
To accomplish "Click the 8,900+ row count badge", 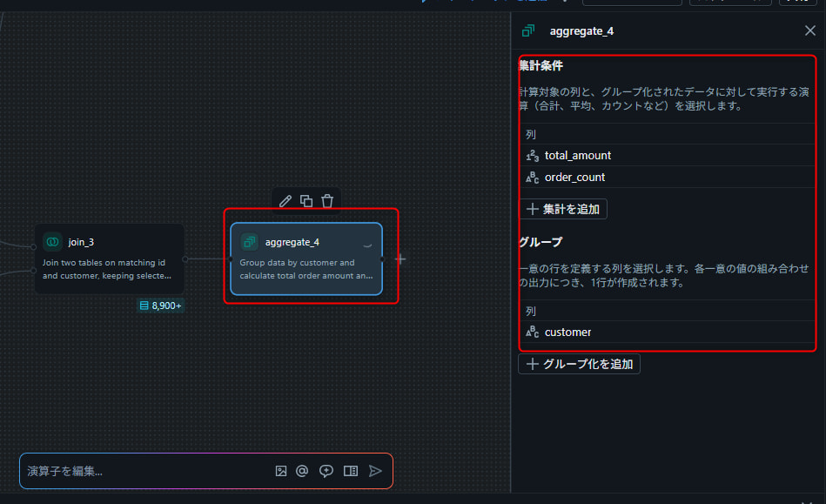I will (161, 306).
